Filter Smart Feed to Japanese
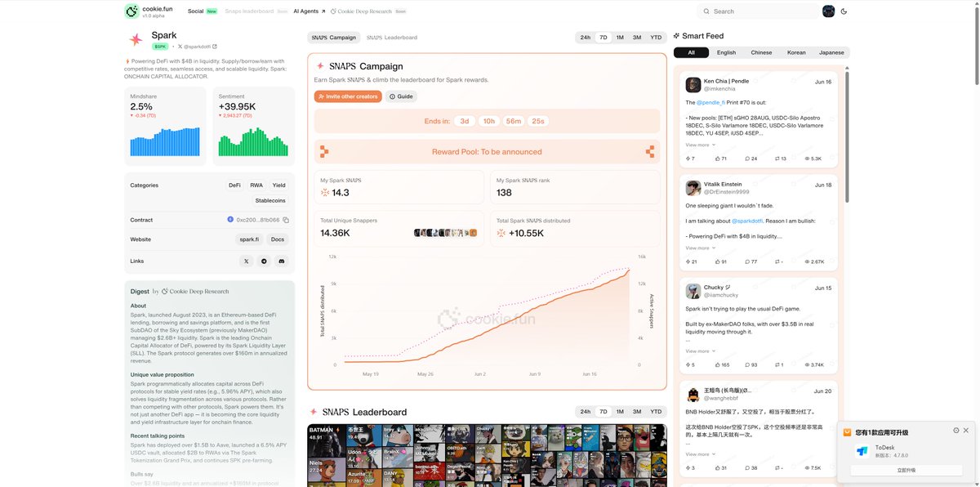The width and height of the screenshot is (980, 487). click(x=831, y=52)
